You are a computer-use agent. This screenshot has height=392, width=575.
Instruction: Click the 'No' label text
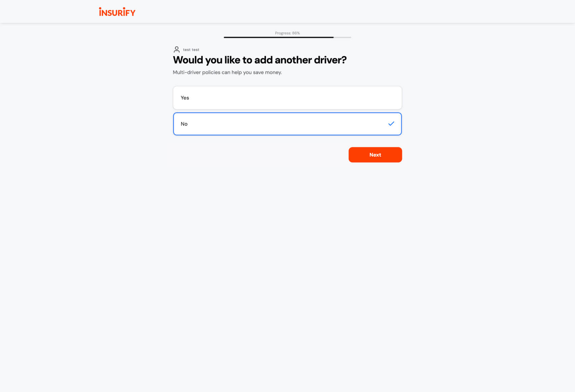[x=184, y=124]
